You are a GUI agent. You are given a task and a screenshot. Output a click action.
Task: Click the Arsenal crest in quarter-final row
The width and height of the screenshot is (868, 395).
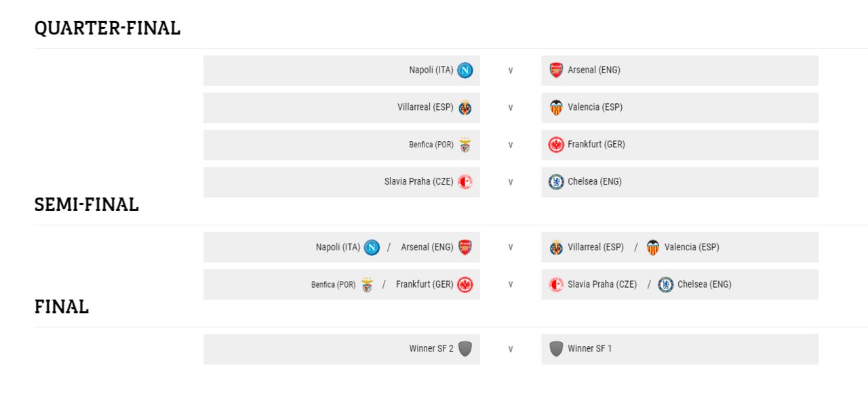pos(556,70)
